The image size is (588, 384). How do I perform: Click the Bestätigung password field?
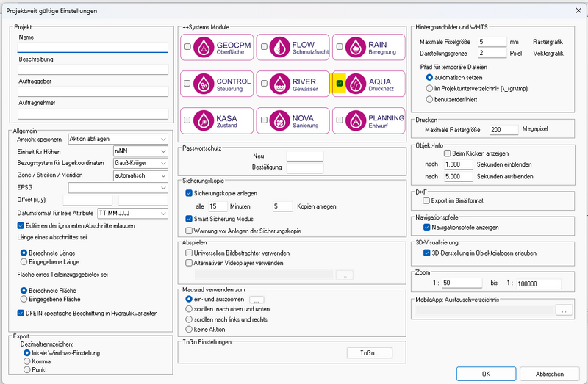point(304,167)
